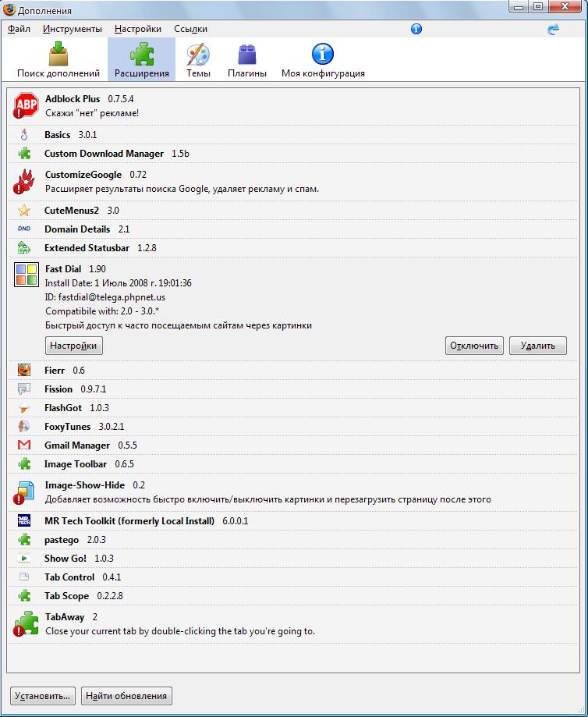
Task: Switch to Плагины (Plugins) section
Action: (x=247, y=61)
